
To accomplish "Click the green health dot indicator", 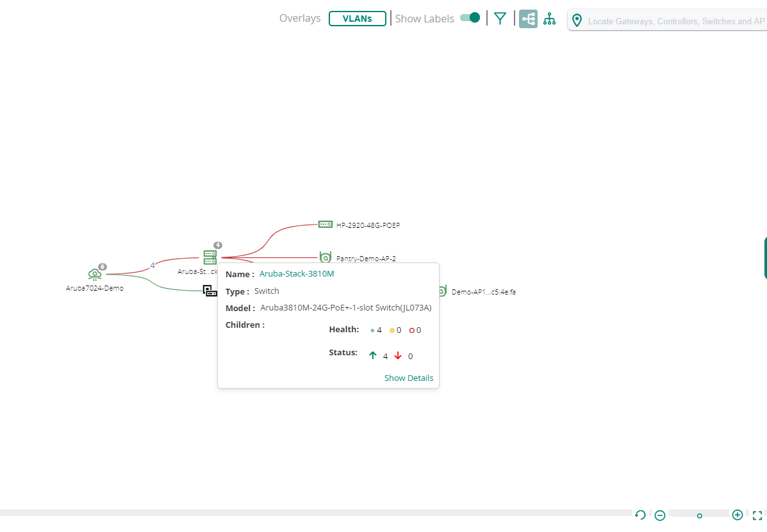I will click(x=372, y=331).
